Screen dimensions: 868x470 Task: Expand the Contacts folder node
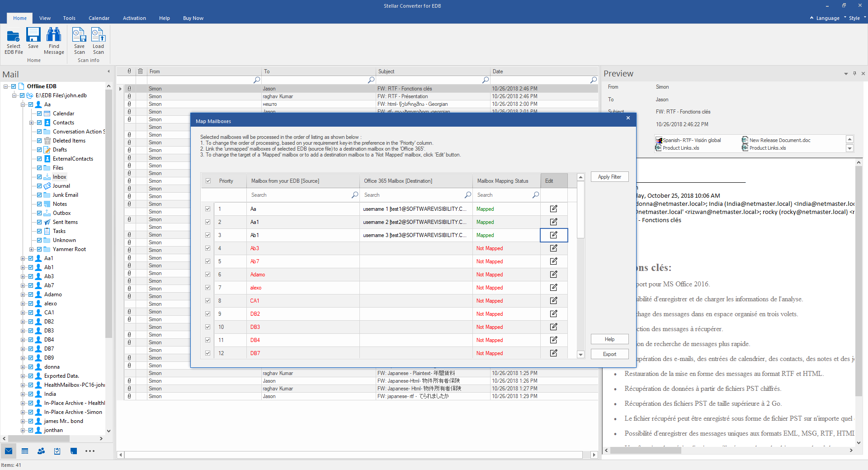point(32,123)
